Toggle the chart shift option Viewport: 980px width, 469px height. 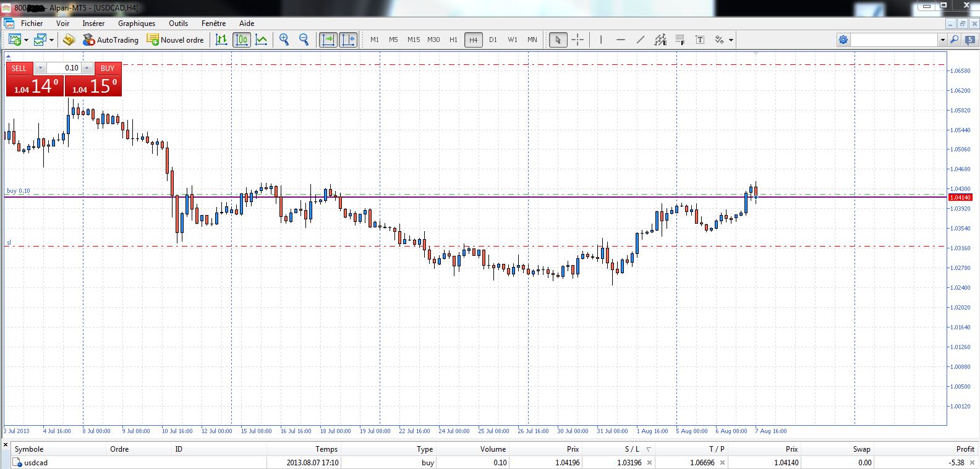[x=348, y=40]
